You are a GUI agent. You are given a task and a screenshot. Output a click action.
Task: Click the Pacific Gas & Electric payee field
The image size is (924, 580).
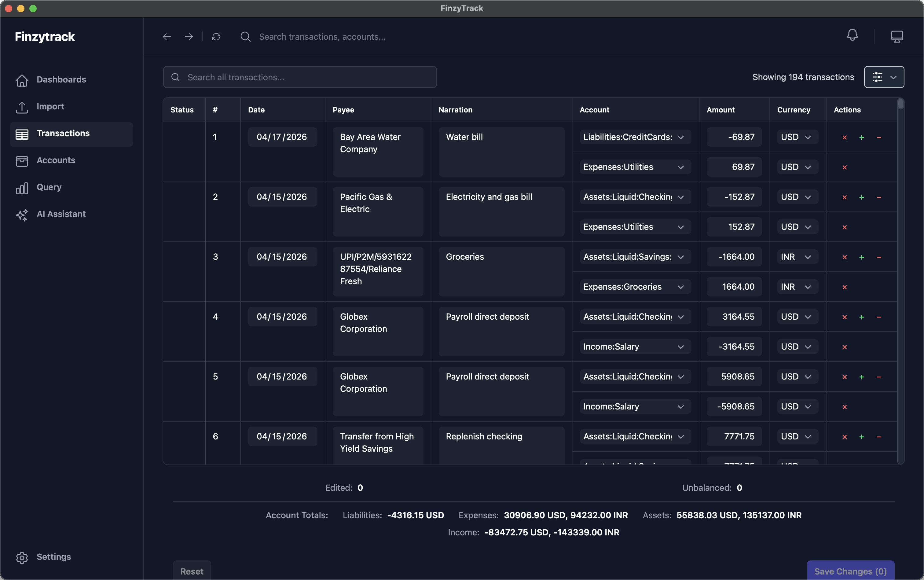coord(378,212)
